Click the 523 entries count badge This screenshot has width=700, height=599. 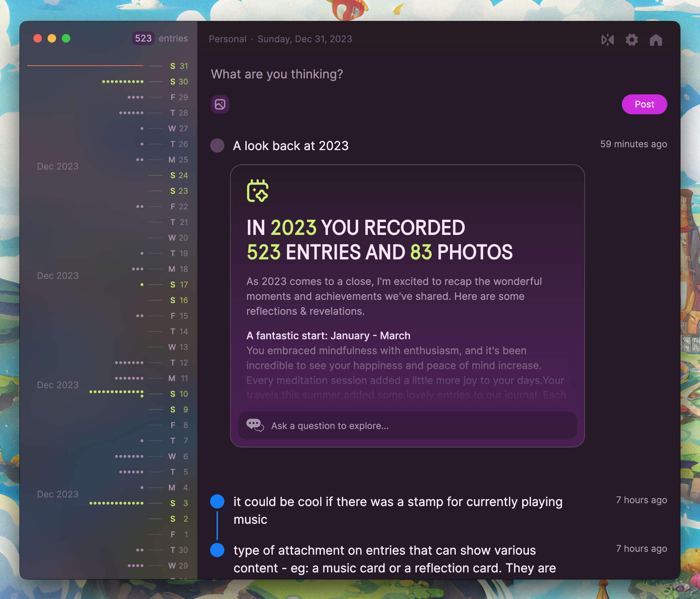pos(143,38)
